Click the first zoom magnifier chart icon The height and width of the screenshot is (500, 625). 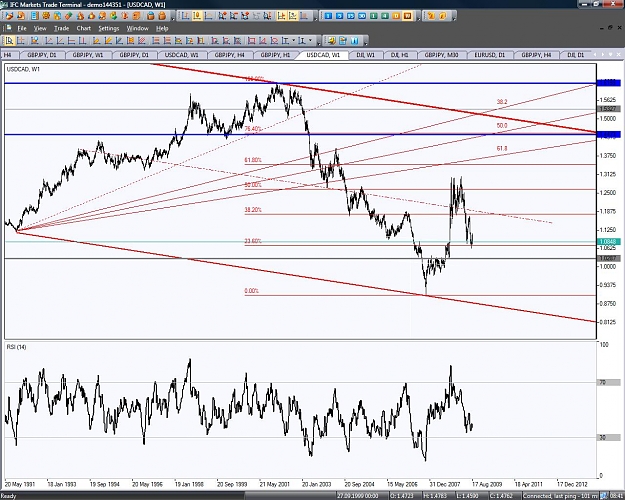pos(222,16)
